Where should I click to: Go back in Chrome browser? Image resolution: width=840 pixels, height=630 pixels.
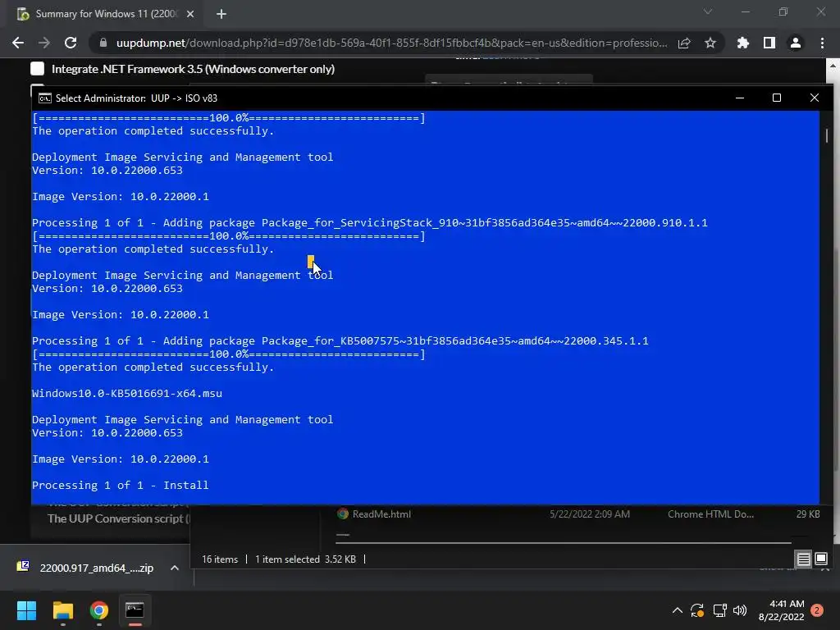coord(18,43)
